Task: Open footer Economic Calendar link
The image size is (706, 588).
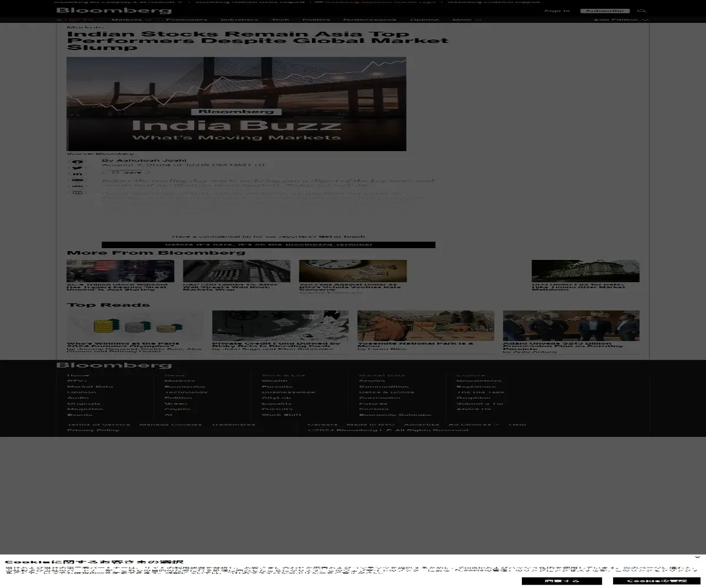Action: coord(395,415)
